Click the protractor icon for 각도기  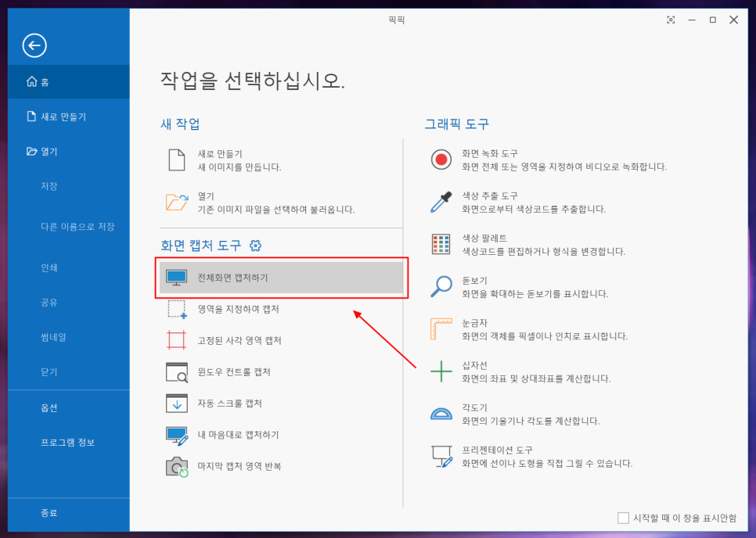click(441, 414)
